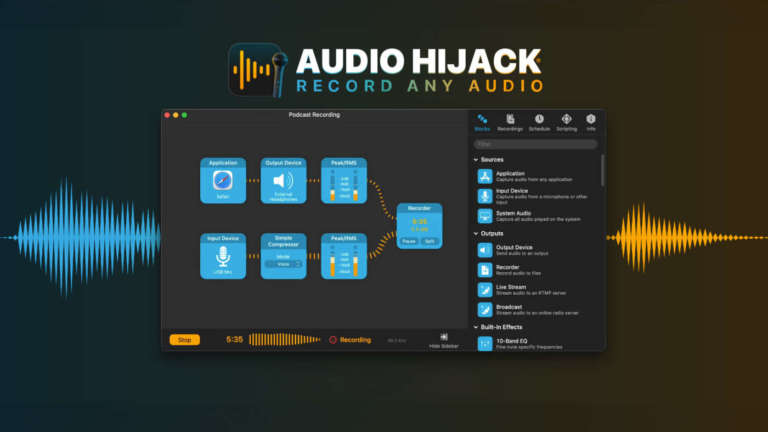Click the 5:35 elapsed time display
Image resolution: width=768 pixels, height=432 pixels.
(x=235, y=339)
